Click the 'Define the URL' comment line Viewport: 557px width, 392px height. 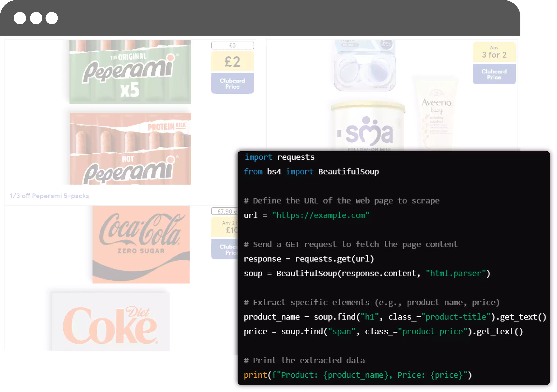coord(342,201)
